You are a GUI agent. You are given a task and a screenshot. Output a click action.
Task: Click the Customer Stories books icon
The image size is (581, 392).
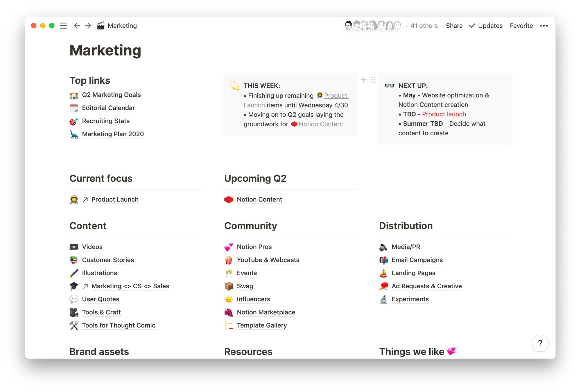point(74,260)
